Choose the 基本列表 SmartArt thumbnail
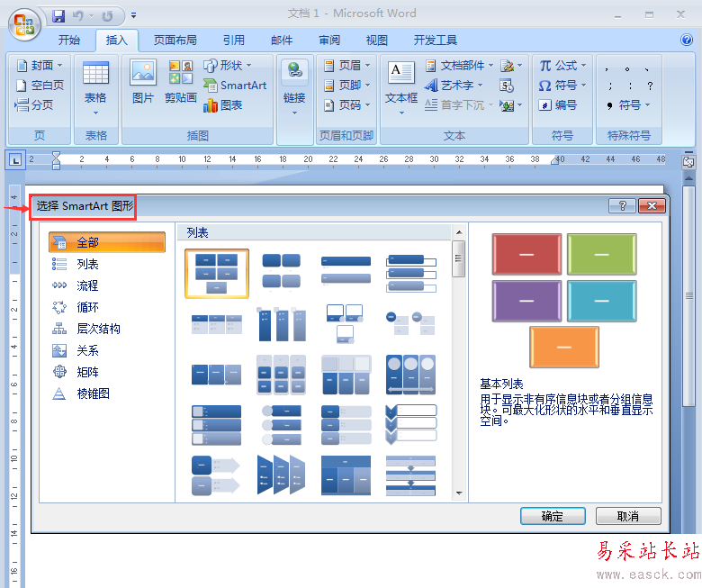Screen dimensions: 702x588 click(x=217, y=274)
